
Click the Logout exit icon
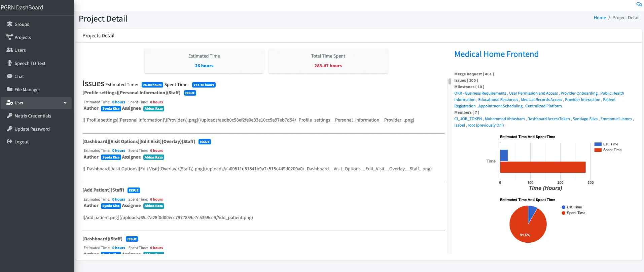(9, 142)
